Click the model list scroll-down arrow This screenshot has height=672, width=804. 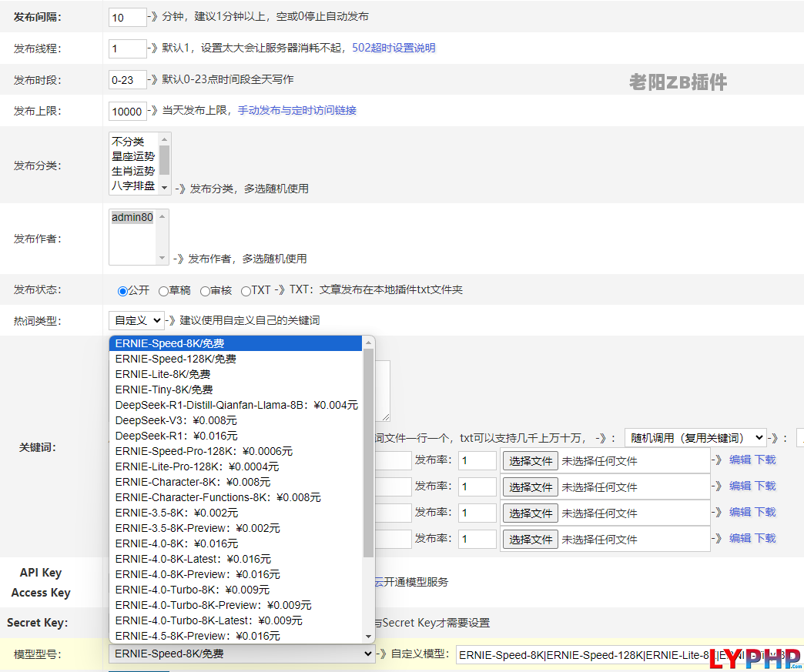(x=368, y=637)
